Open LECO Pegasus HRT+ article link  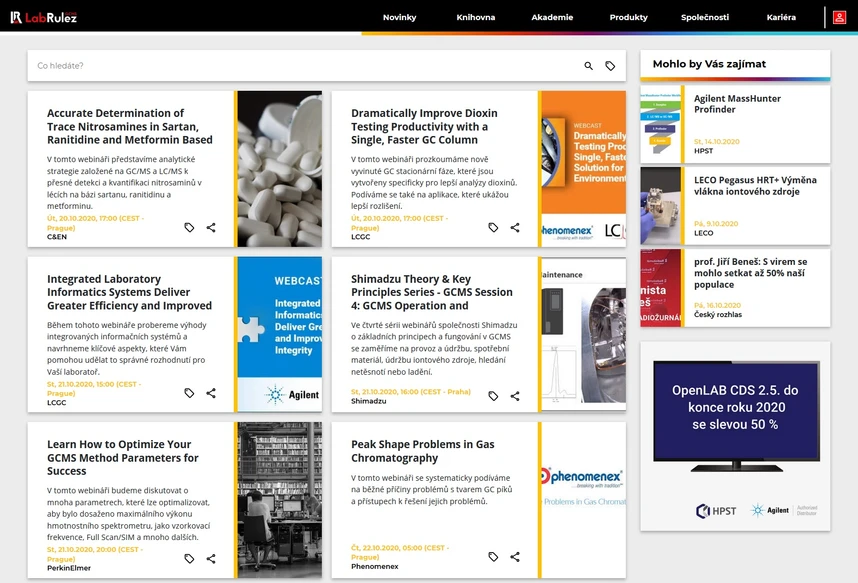pos(755,186)
